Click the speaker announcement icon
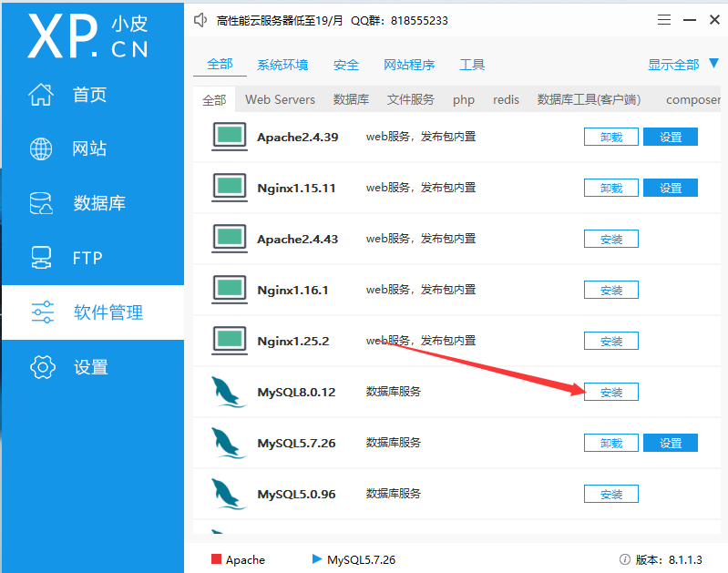 (200, 20)
